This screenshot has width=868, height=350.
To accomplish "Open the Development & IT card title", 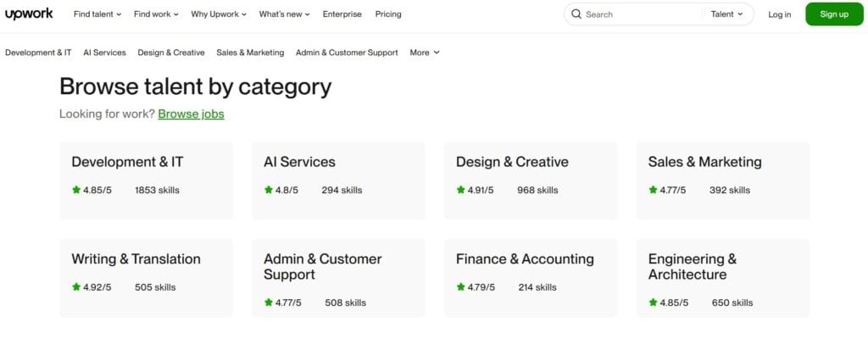I will (x=127, y=162).
